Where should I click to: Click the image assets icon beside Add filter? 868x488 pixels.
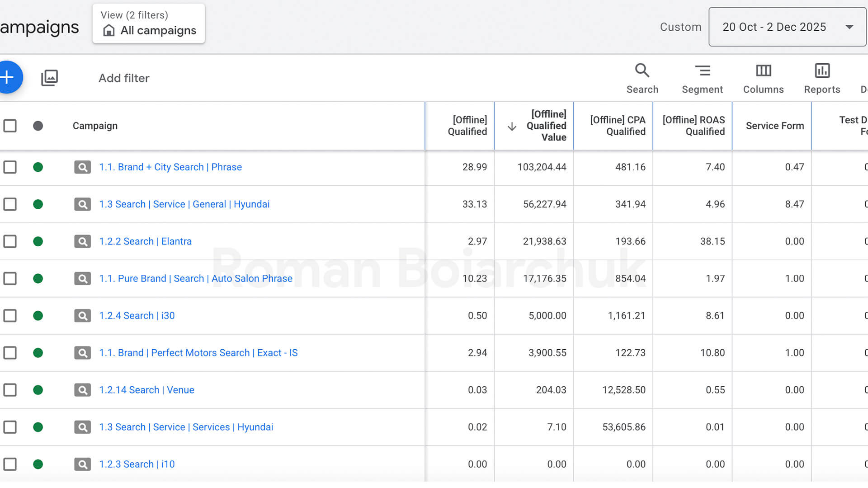click(x=50, y=78)
